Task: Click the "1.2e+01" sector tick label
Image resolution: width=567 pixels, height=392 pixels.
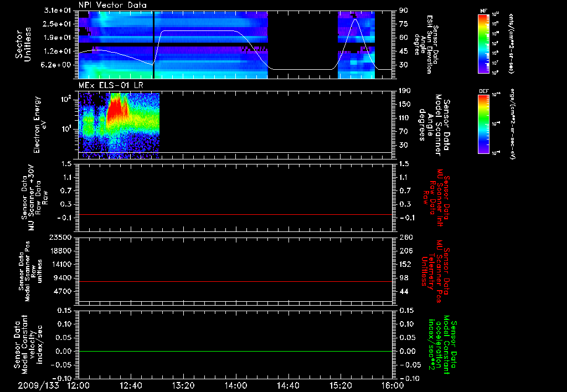Action: 57,51
